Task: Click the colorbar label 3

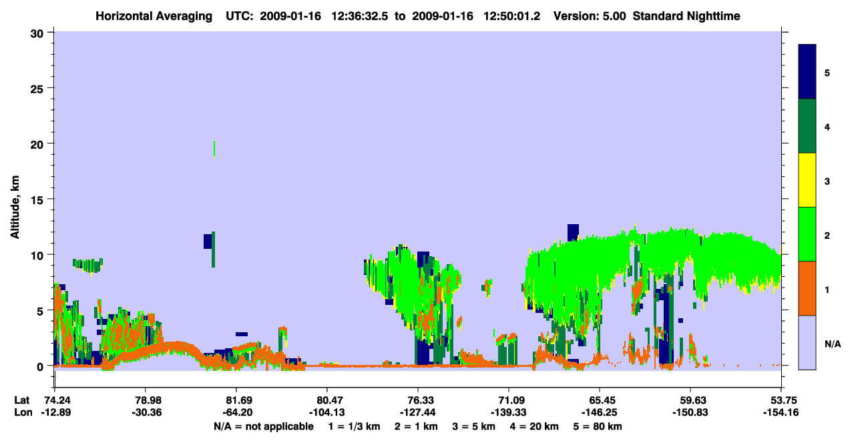Action: coord(827,180)
